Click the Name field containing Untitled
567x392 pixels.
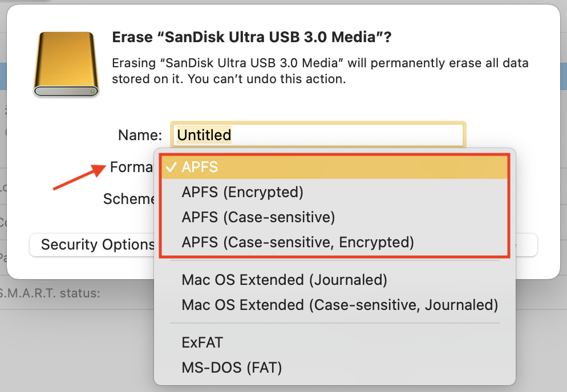(x=318, y=135)
